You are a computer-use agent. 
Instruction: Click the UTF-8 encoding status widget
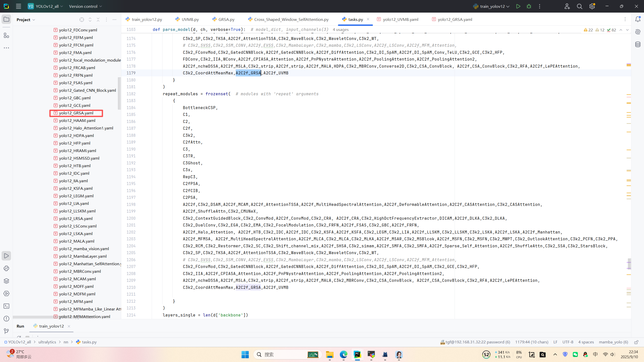tap(568, 342)
